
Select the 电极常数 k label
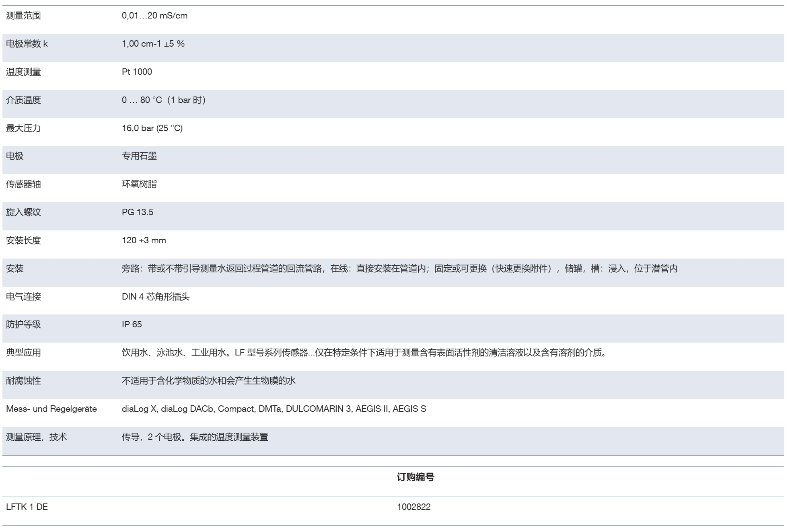click(27, 44)
